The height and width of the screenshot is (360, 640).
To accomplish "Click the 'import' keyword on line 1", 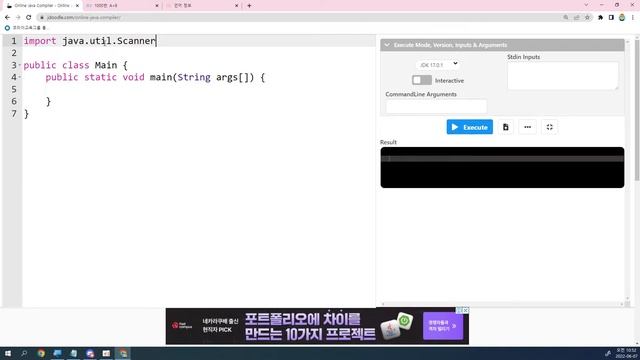I will [x=40, y=41].
